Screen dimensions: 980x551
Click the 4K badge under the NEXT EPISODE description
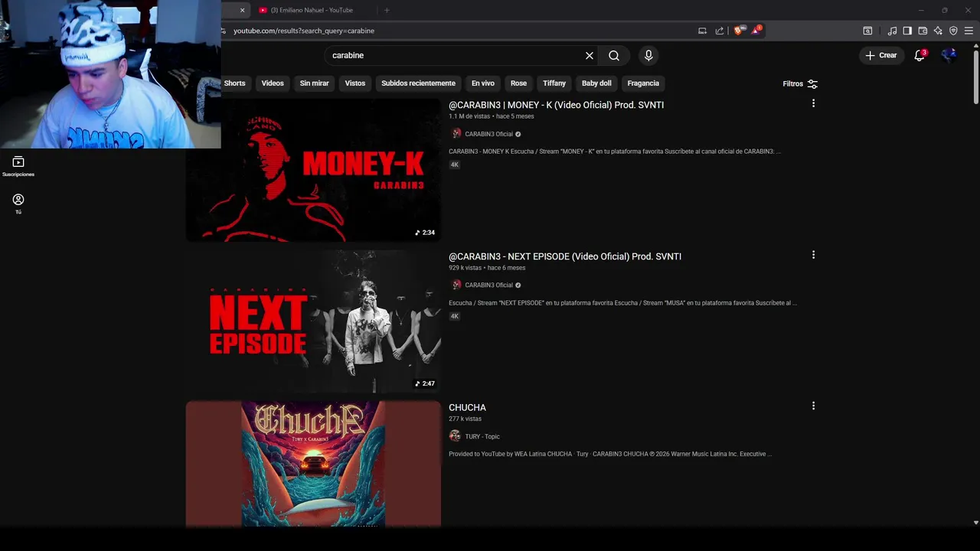(x=455, y=316)
